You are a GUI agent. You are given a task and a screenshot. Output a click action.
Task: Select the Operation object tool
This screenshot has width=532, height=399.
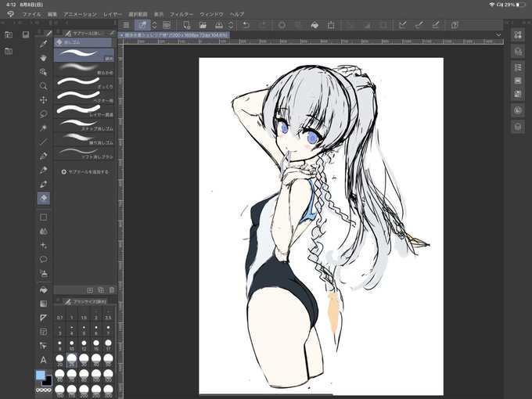tap(44, 72)
